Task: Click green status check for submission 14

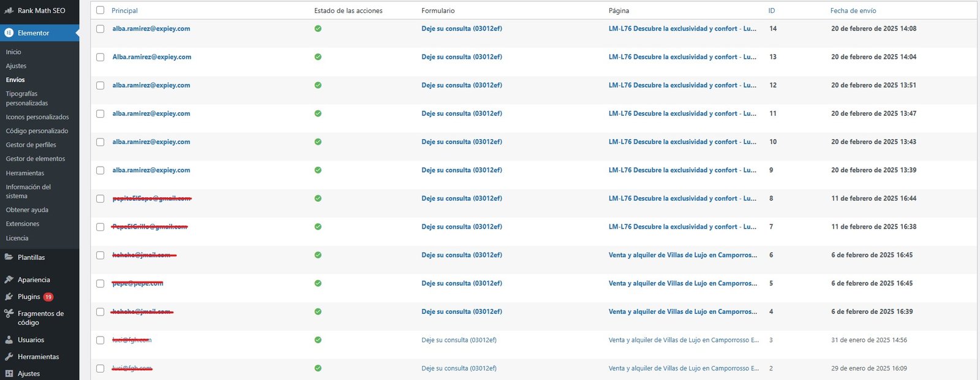Action: pyautogui.click(x=318, y=29)
